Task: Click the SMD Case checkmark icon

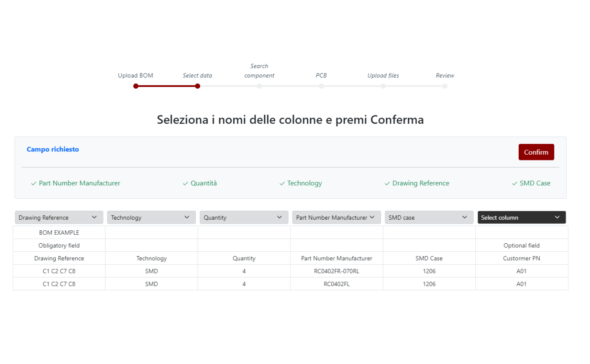Action: (x=514, y=184)
